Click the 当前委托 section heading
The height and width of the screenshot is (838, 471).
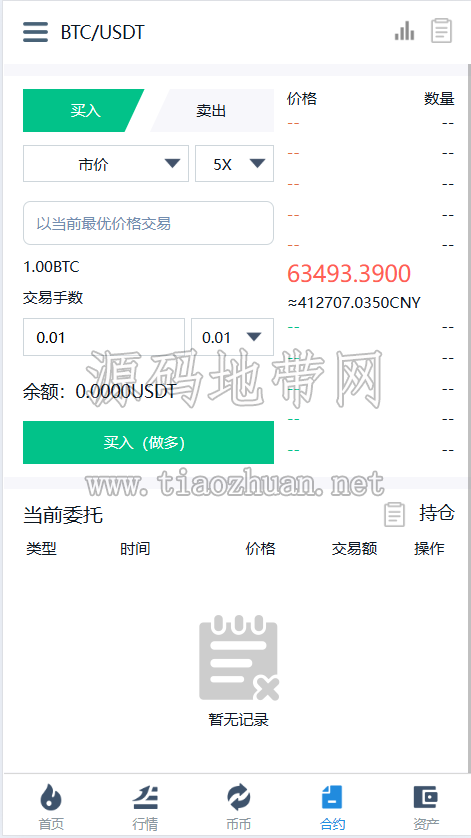point(63,516)
